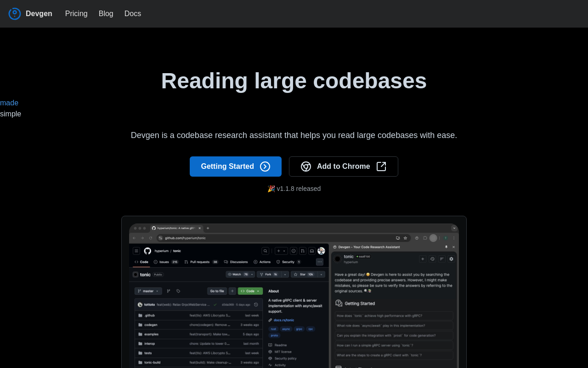Click the docs.rs/tonic link
This screenshot has width=588, height=368.
pyautogui.click(x=284, y=320)
